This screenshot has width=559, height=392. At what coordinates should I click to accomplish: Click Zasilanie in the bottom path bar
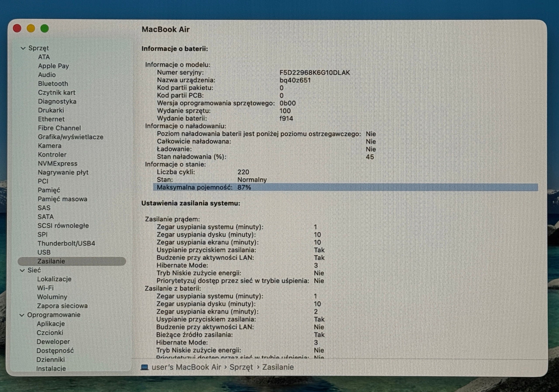click(278, 367)
